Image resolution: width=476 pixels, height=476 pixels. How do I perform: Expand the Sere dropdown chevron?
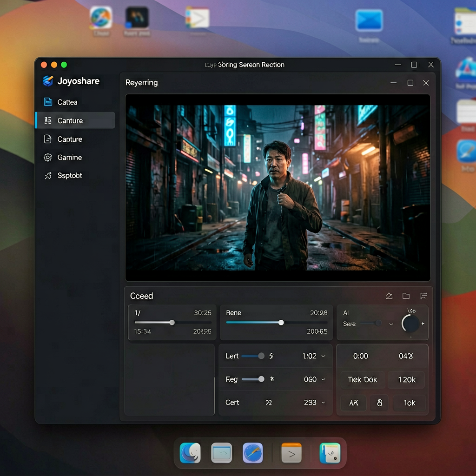391,324
